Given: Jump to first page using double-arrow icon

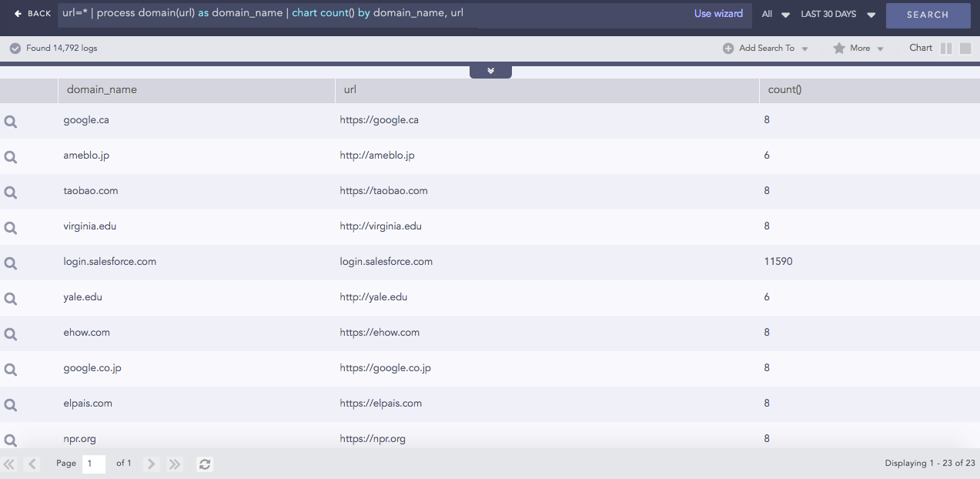Looking at the screenshot, I should coord(9,464).
